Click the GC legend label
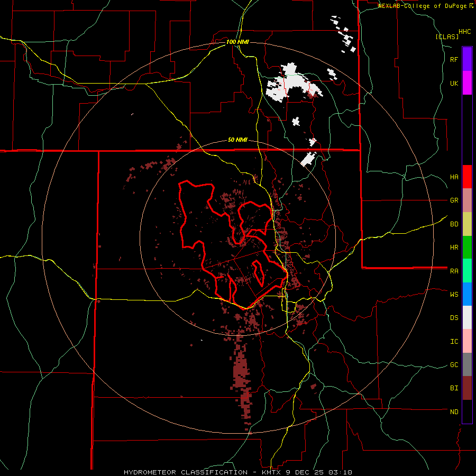This screenshot has width=476, height=476. [x=454, y=365]
